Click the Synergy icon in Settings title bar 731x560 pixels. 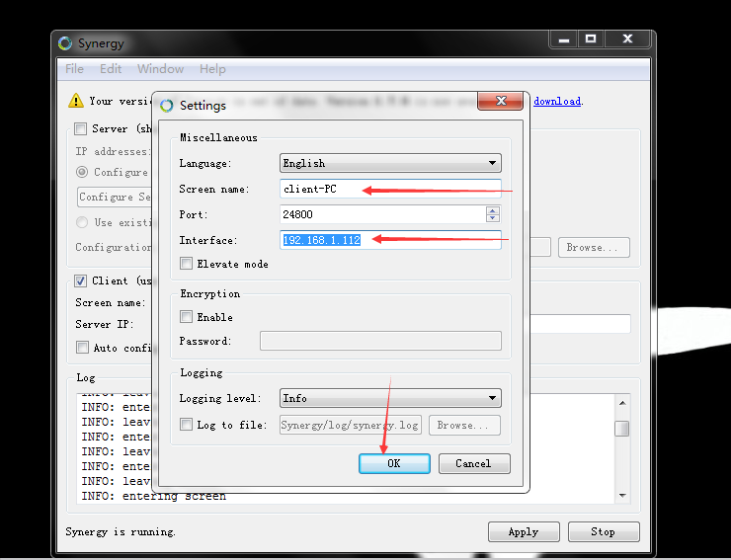pos(167,106)
